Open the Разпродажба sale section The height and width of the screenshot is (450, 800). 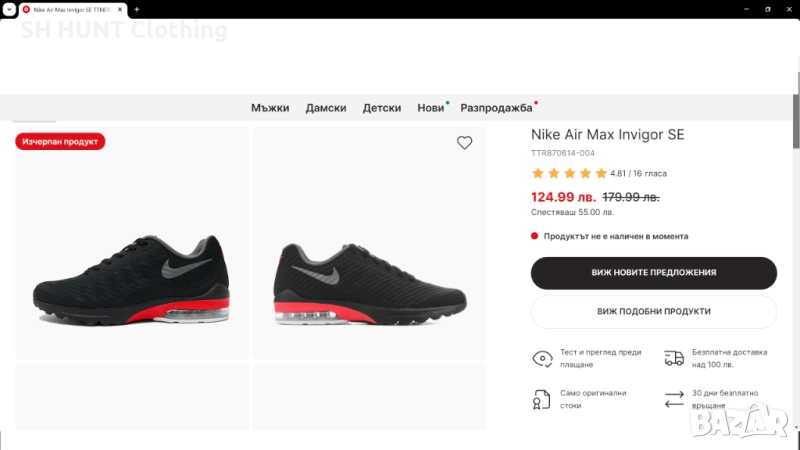tap(496, 108)
